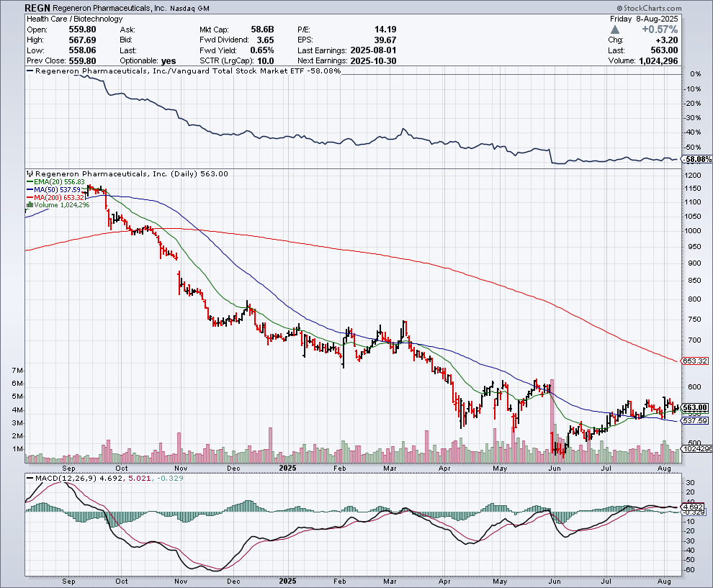Select the blue MA(50) line legend icon
The image size is (713, 588).
click(30, 189)
